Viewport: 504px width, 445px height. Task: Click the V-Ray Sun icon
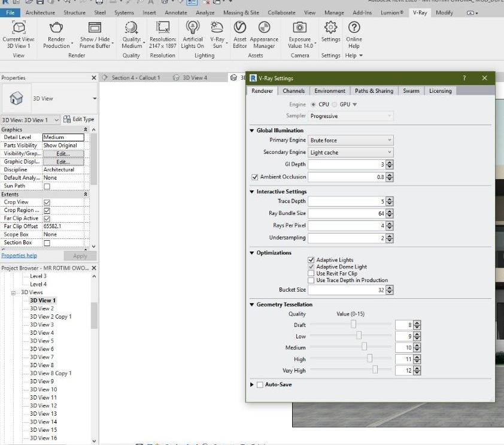click(217, 28)
